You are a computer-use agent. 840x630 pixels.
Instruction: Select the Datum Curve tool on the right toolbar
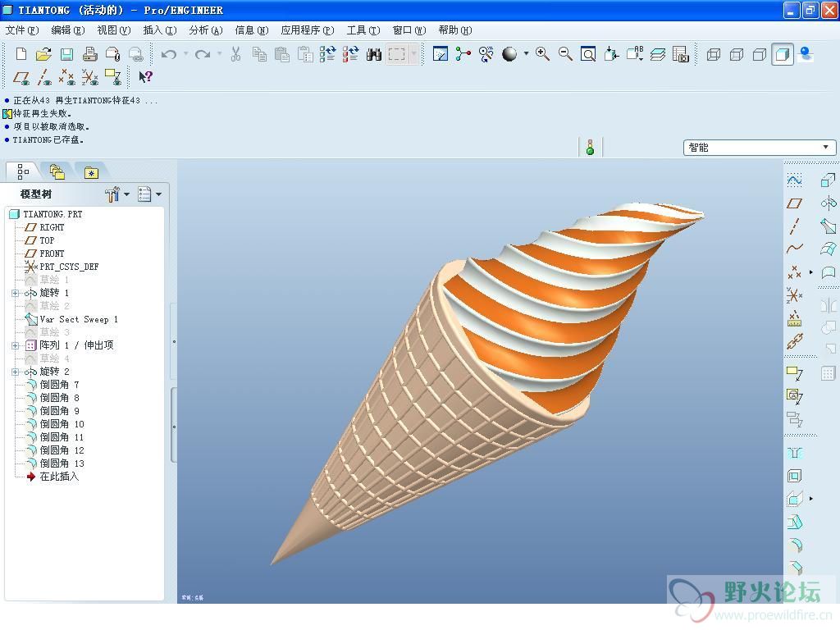point(794,249)
